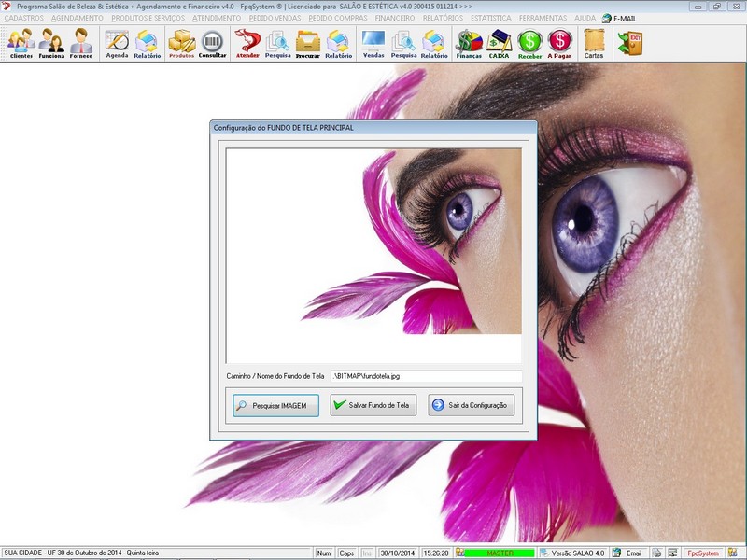The height and width of the screenshot is (560, 747).
Task: Open the ATENDIMENTO menu
Action: (217, 18)
